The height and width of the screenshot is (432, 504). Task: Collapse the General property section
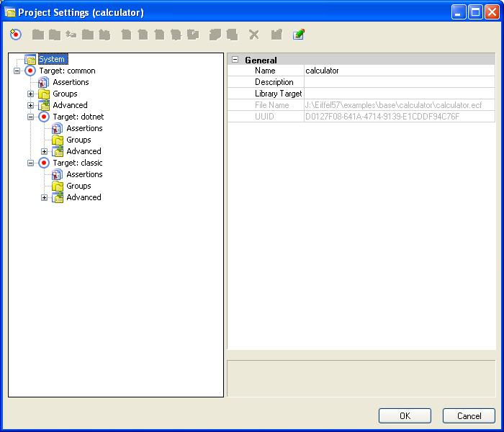click(235, 60)
